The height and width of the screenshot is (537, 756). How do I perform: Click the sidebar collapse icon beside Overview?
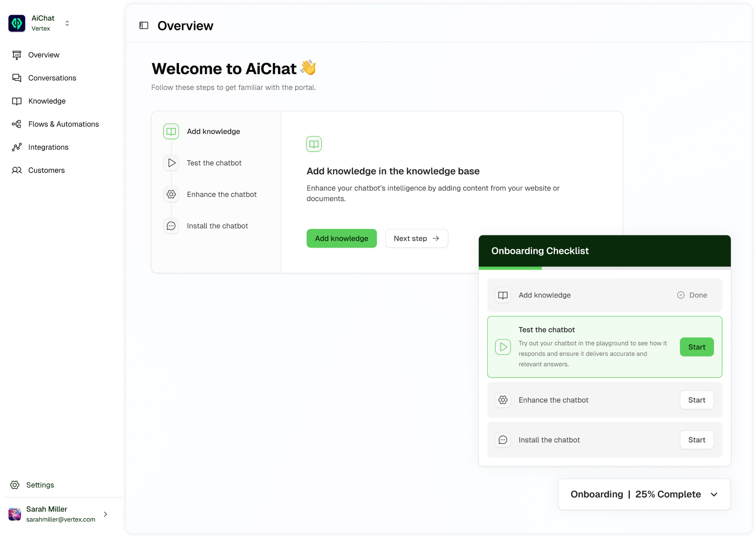[144, 25]
